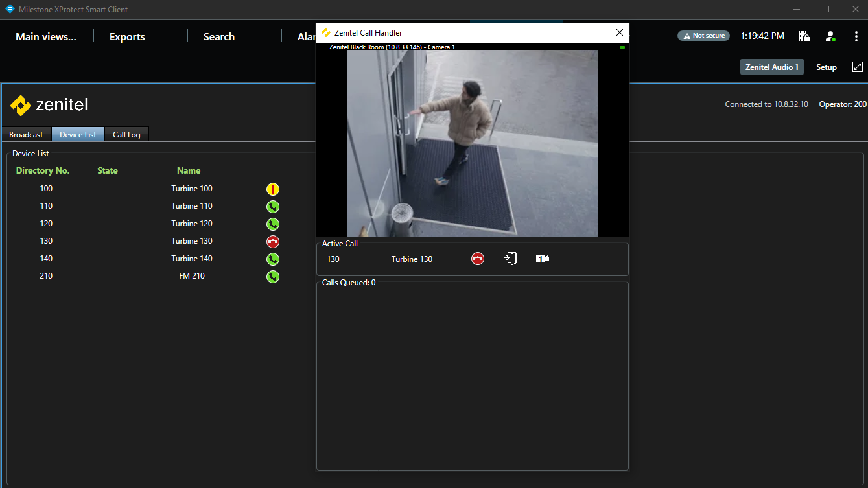Viewport: 868px width, 488px height.
Task: Open the three-dot more options menu
Action: click(x=856, y=36)
